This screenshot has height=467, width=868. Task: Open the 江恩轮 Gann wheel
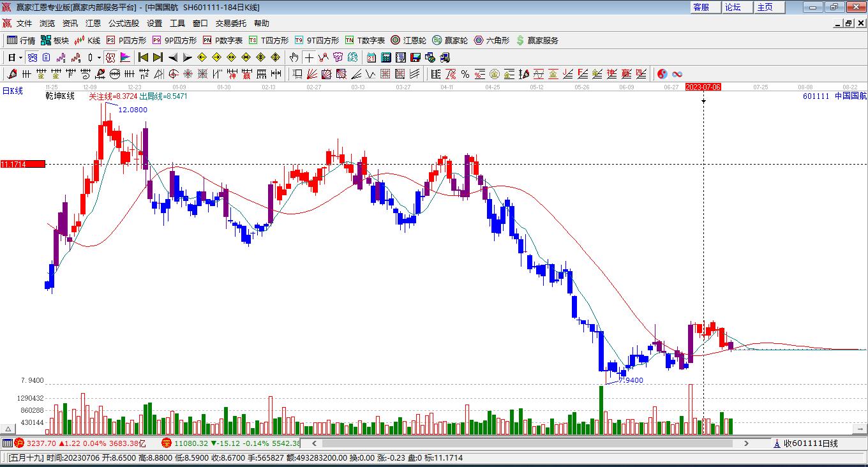click(408, 40)
